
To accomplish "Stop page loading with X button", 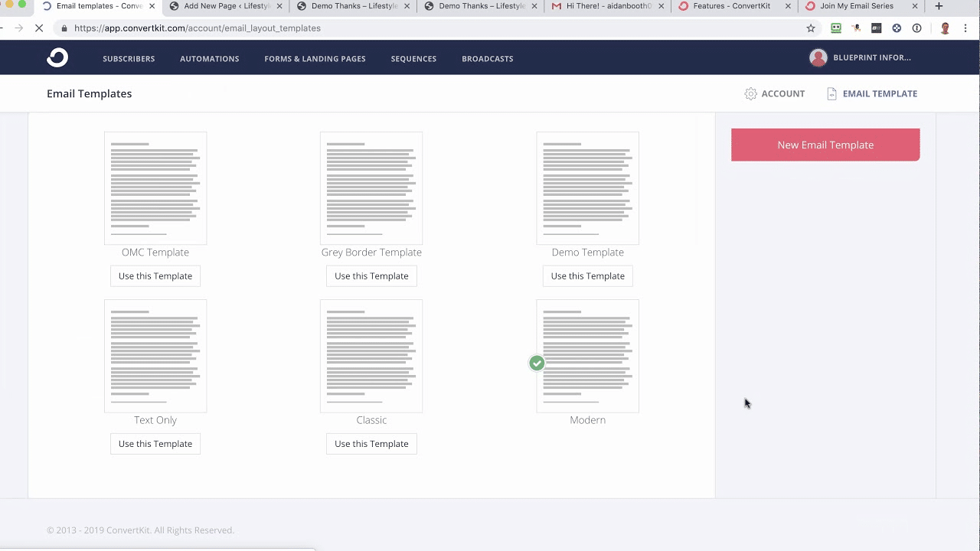I will tap(40, 28).
